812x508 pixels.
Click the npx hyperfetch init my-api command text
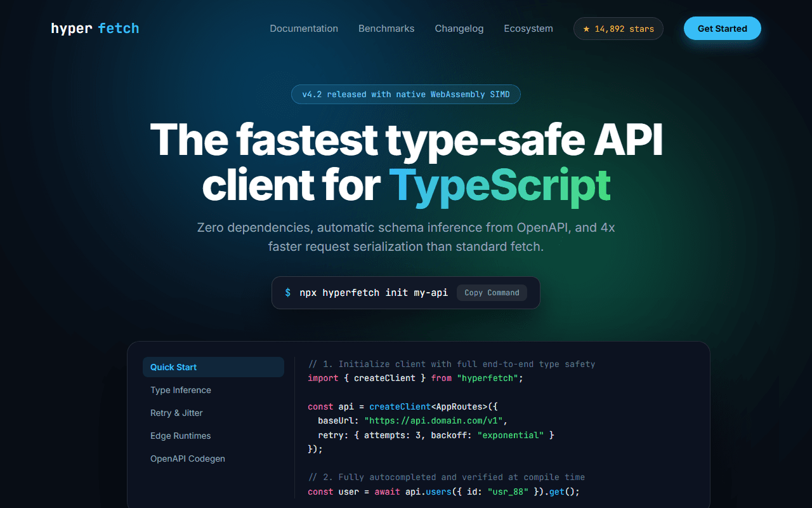click(x=374, y=293)
